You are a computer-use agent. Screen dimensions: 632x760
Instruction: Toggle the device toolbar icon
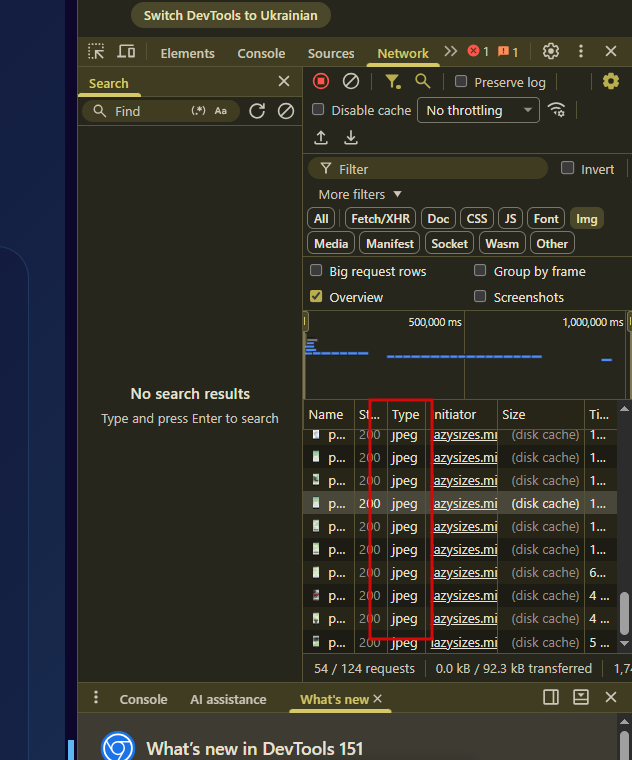(x=126, y=51)
